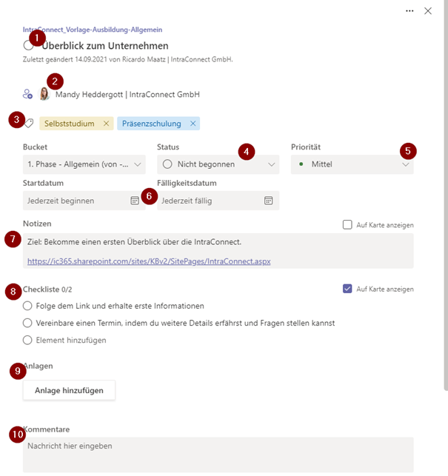Check off 'Folge dem Link' checklist item

click(27, 306)
